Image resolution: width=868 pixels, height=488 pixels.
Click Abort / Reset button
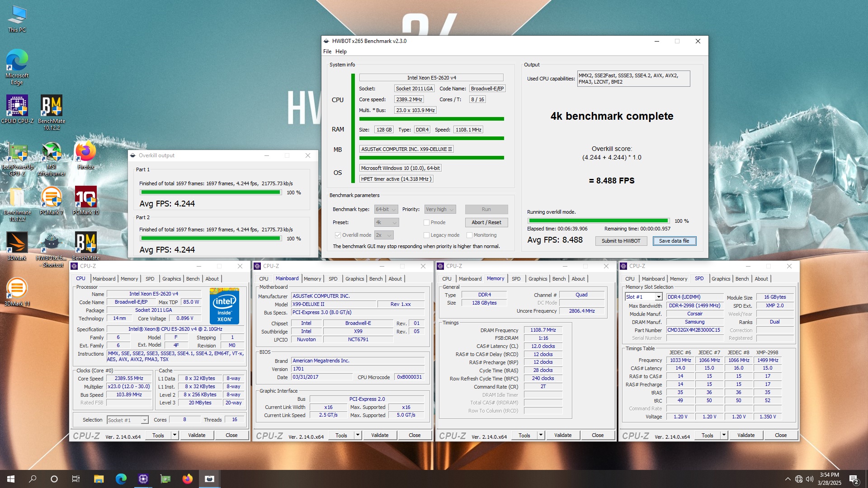point(486,222)
